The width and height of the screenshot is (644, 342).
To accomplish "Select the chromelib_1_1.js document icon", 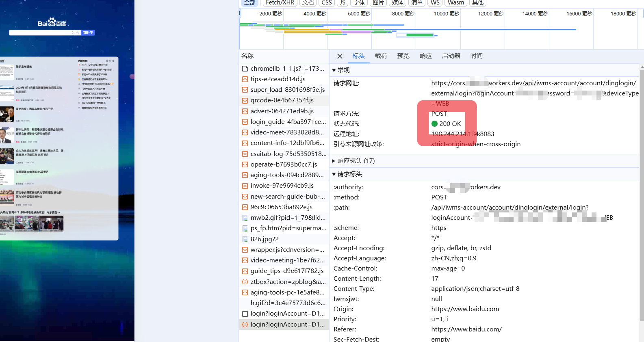I will click(x=245, y=69).
